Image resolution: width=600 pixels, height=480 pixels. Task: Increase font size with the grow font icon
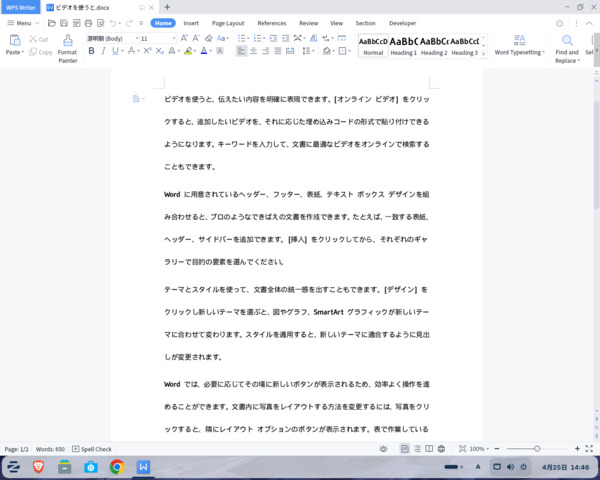coord(184,38)
